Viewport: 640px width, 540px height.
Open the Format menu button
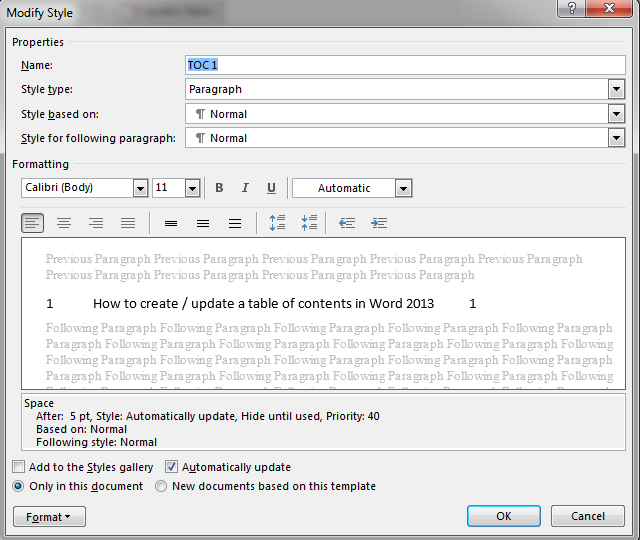(x=49, y=517)
